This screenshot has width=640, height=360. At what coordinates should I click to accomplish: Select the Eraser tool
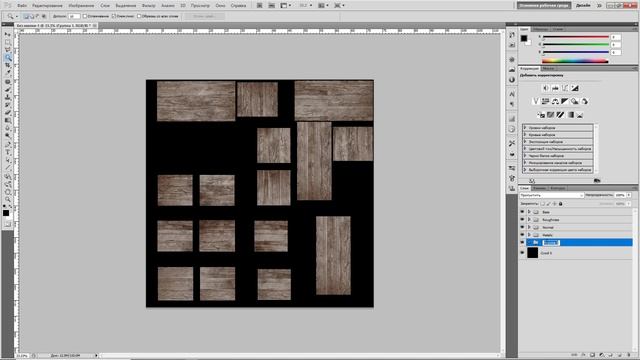click(x=8, y=113)
